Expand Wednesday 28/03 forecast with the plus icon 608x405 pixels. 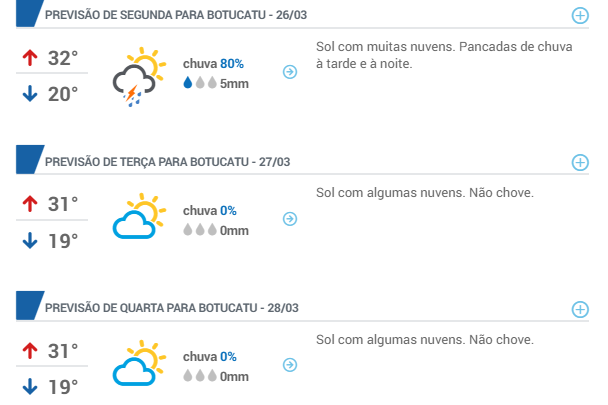580,309
